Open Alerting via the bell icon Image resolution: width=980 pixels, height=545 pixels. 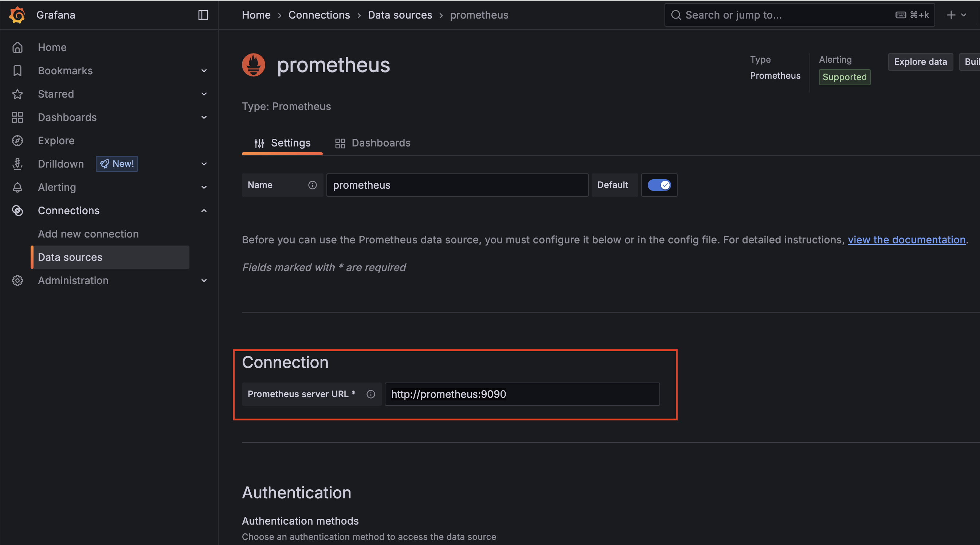click(17, 187)
